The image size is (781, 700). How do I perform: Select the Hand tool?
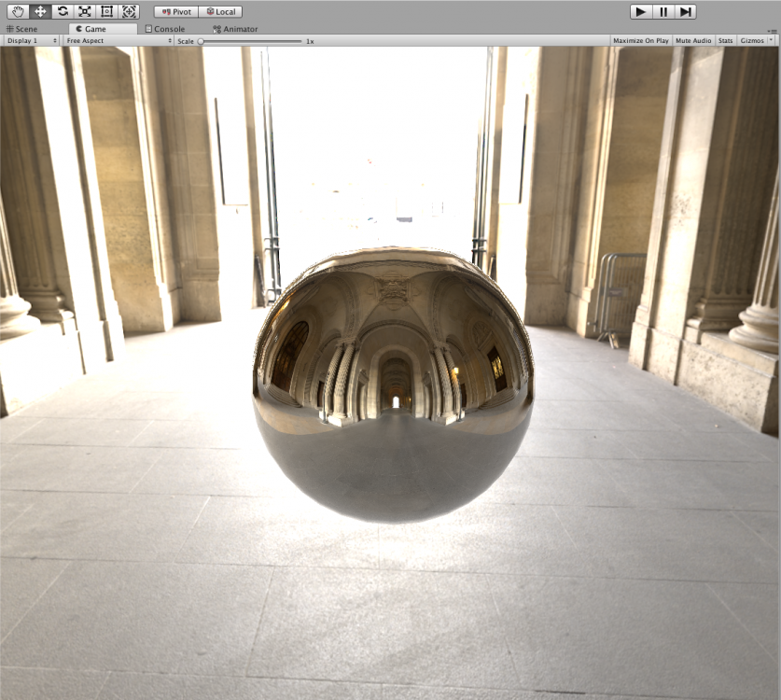pos(17,11)
